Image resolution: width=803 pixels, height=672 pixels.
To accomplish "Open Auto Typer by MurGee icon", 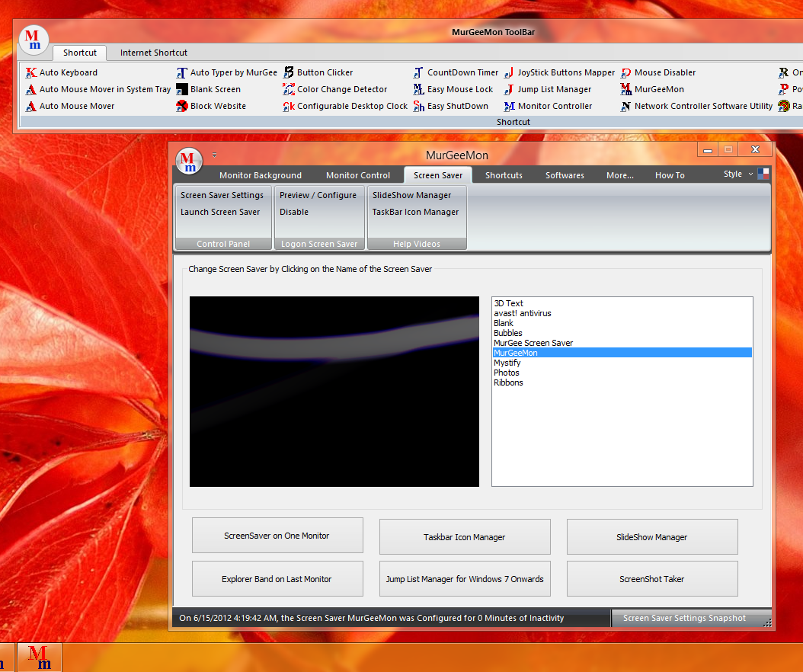I will [x=182, y=72].
